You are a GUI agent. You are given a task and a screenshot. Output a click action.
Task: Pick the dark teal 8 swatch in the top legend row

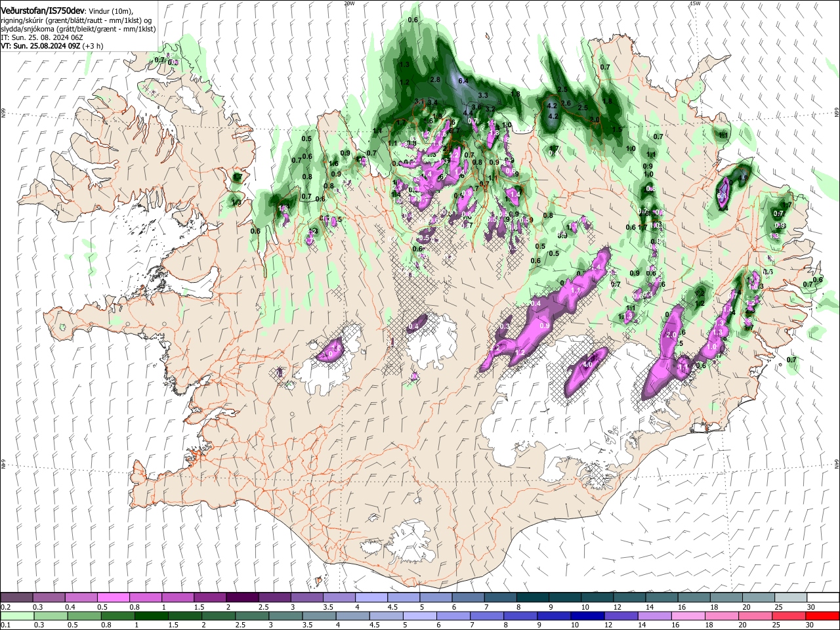click(x=532, y=598)
